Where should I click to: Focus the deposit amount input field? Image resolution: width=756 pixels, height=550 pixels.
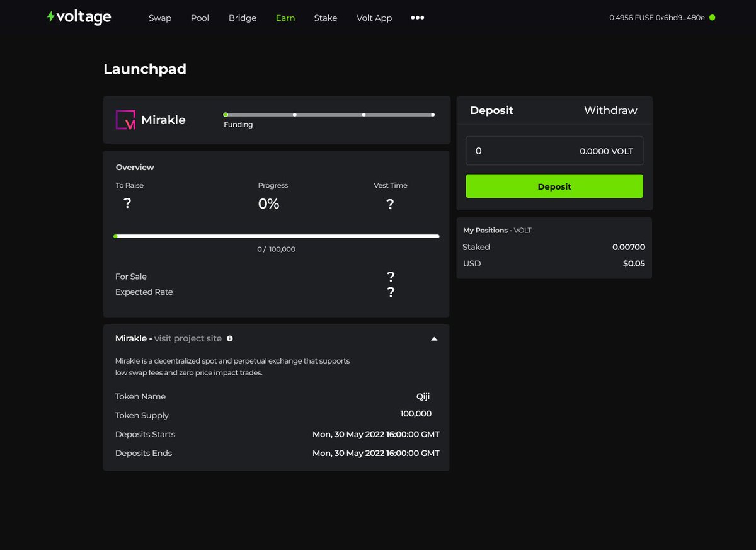coord(554,151)
